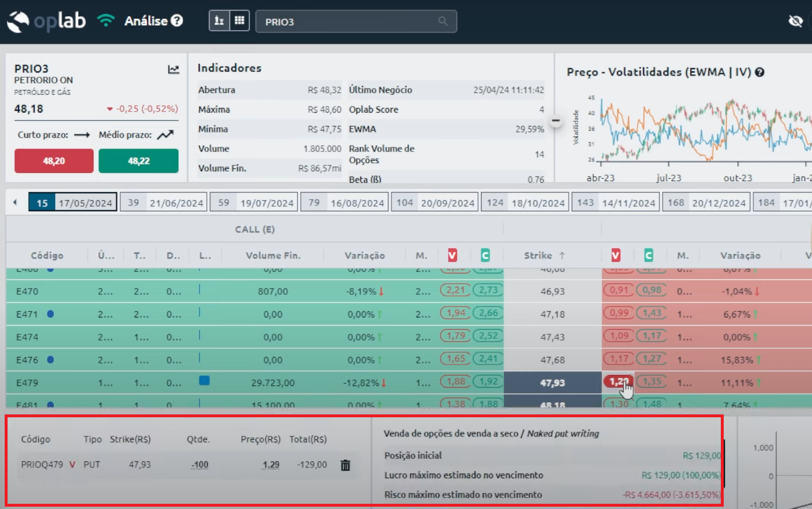
Task: Click the magnifier icon in search box
Action: [x=443, y=21]
